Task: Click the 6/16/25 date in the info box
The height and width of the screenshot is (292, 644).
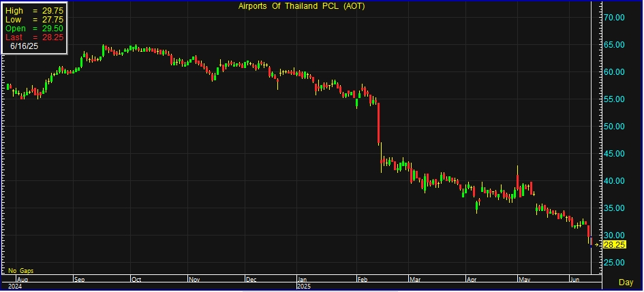Action: click(x=25, y=46)
